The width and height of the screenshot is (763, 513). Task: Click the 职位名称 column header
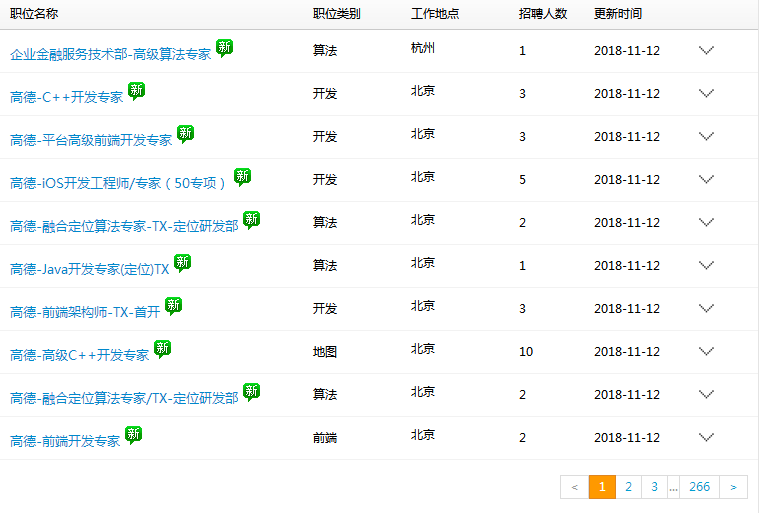pos(34,14)
